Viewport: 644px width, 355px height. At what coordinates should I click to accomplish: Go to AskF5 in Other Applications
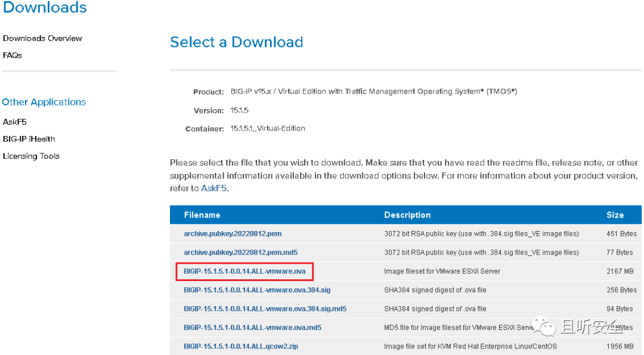15,122
